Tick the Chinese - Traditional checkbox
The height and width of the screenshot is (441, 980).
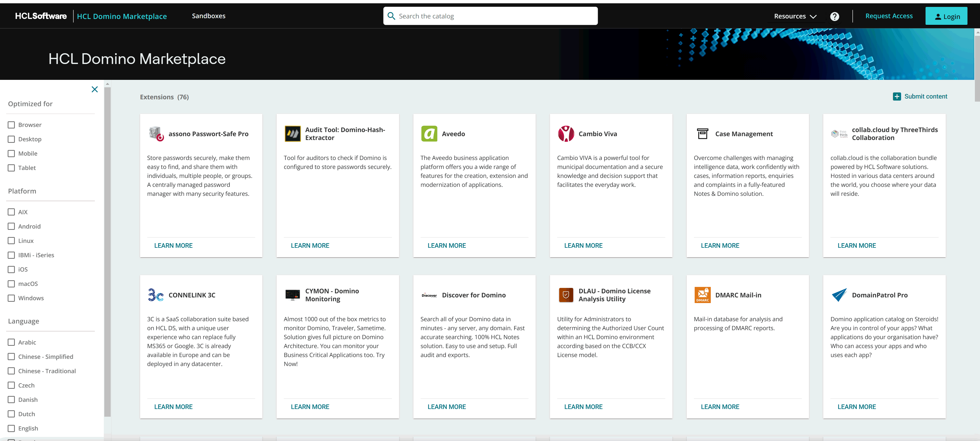click(x=12, y=371)
